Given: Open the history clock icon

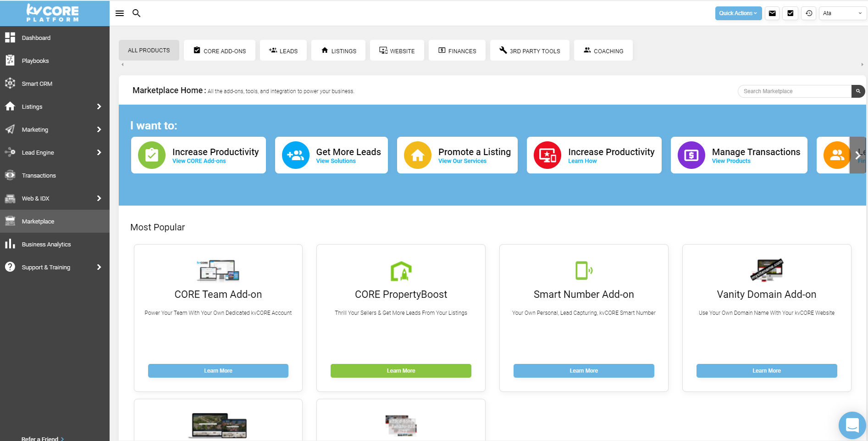Looking at the screenshot, I should coord(809,13).
